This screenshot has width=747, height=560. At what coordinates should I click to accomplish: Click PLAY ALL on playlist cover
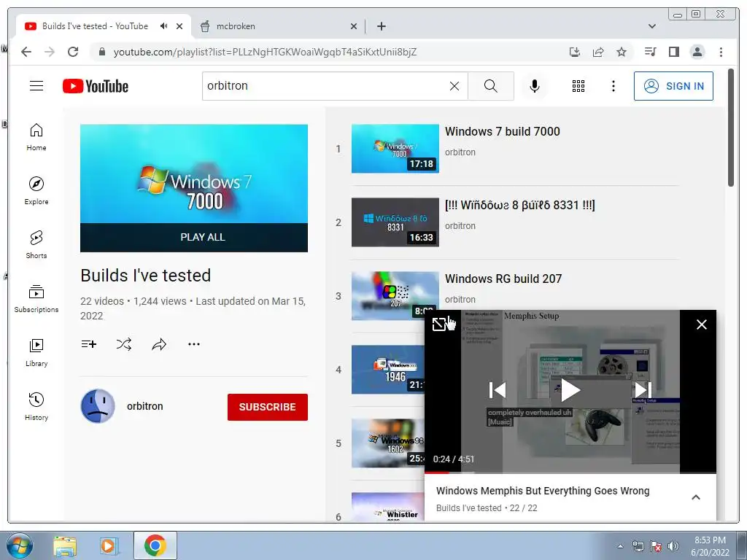pyautogui.click(x=194, y=237)
